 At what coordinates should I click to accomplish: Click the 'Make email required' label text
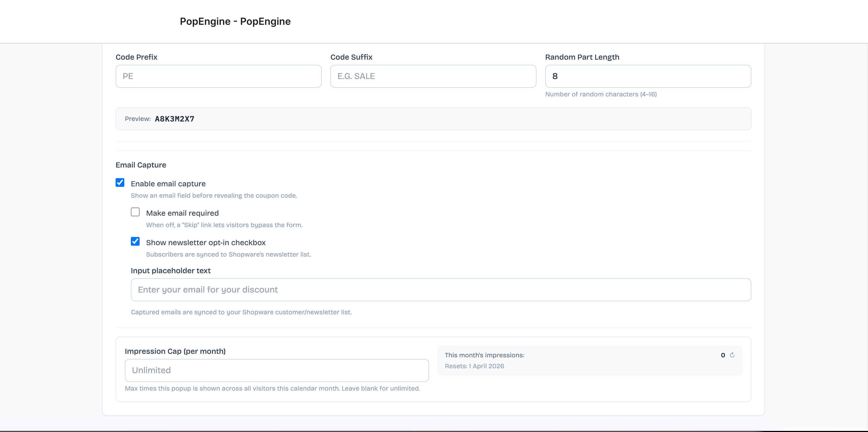point(182,213)
